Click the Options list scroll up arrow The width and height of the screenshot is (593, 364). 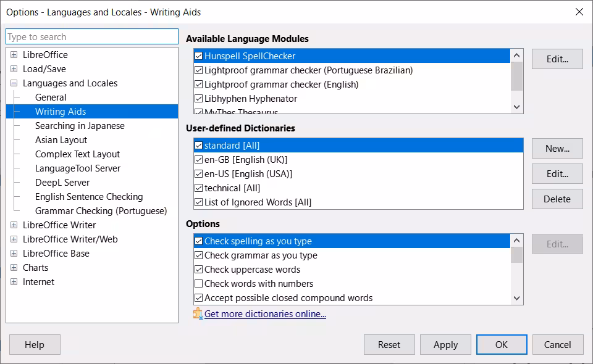tap(516, 241)
